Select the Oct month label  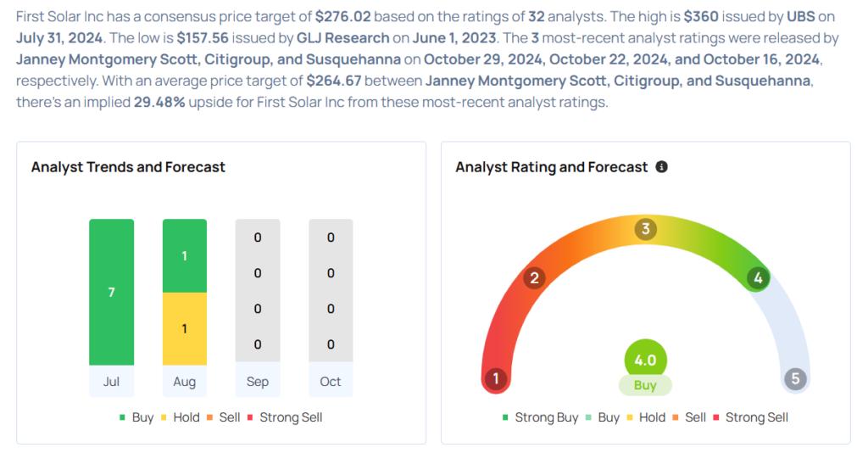coord(331,382)
